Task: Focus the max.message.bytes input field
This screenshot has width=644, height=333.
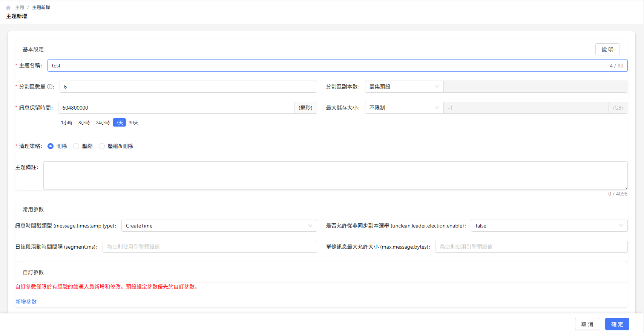Action: point(531,247)
